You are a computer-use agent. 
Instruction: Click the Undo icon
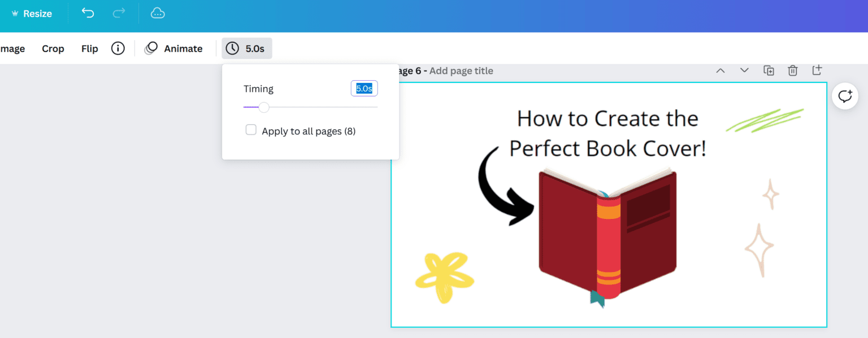point(88,13)
